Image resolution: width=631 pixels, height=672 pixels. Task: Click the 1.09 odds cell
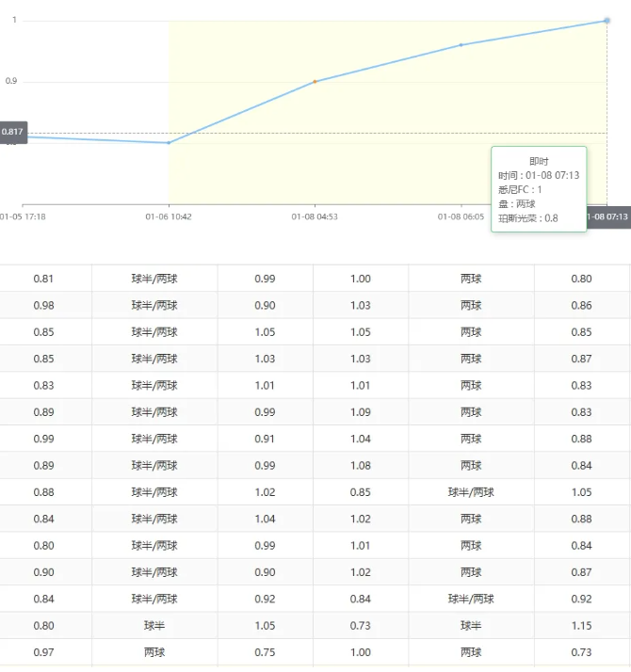pos(361,412)
